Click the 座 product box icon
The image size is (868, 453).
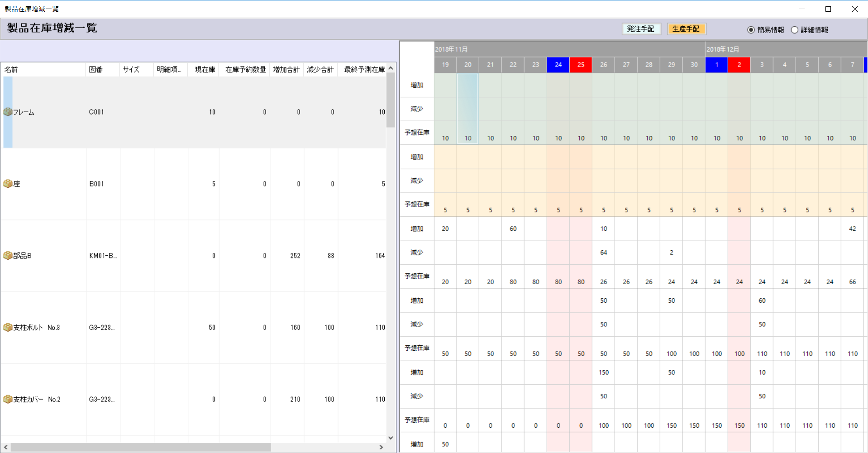pos(8,184)
